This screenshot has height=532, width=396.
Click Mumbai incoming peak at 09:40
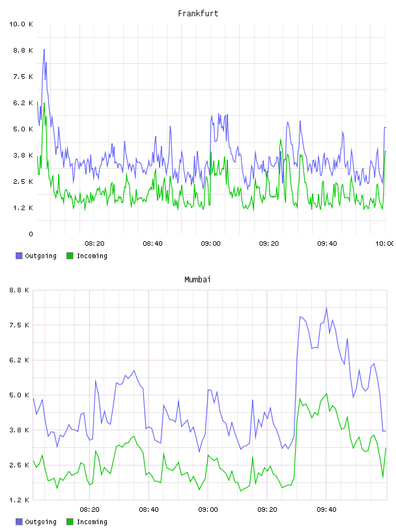click(x=326, y=394)
